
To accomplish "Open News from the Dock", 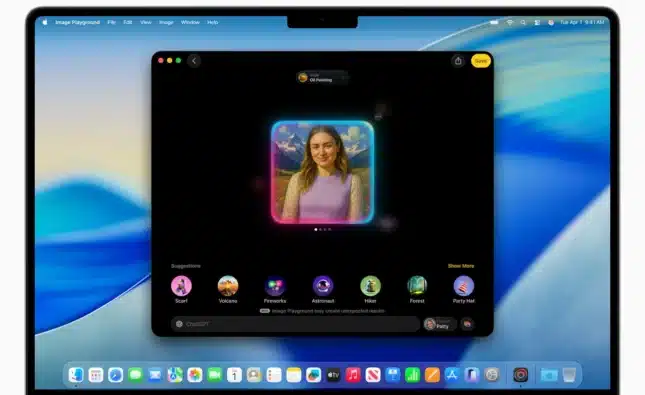I will point(373,375).
